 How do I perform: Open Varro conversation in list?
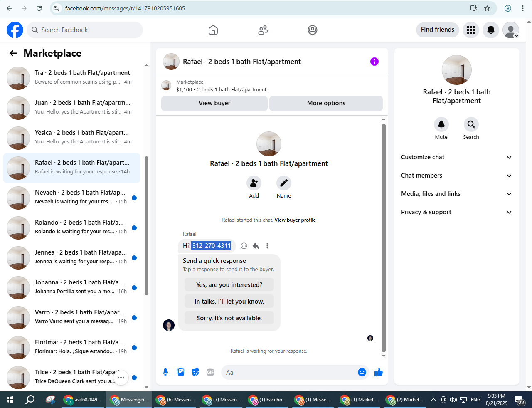click(x=71, y=317)
